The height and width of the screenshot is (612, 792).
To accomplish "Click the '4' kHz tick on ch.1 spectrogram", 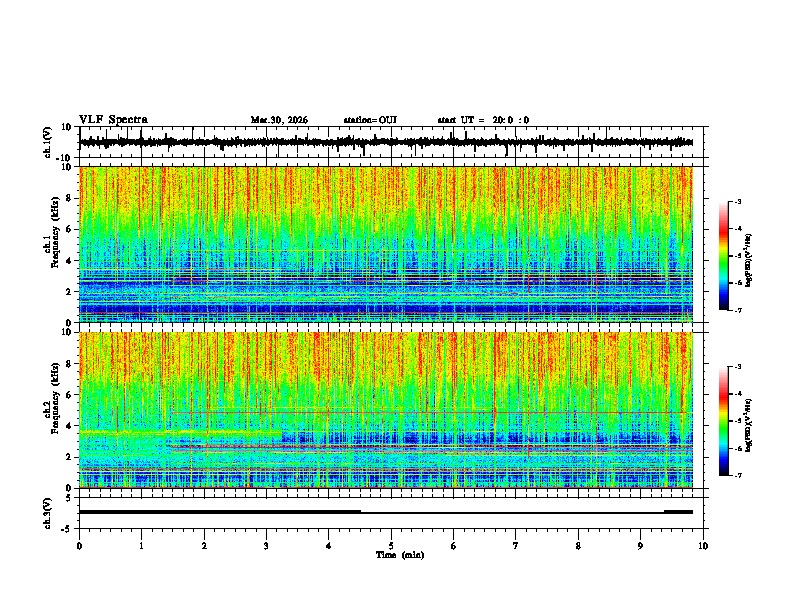I will coord(69,261).
